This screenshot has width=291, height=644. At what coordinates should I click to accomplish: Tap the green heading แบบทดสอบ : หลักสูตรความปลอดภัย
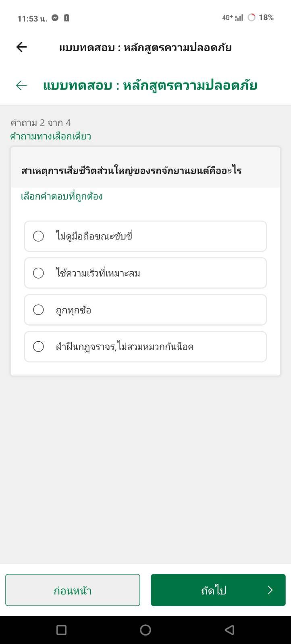click(x=150, y=85)
